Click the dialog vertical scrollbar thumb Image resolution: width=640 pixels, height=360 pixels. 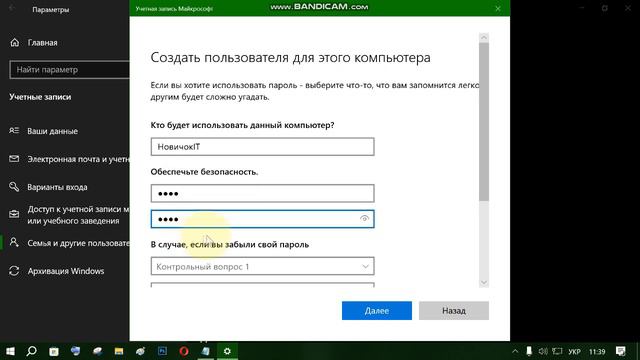click(x=484, y=122)
